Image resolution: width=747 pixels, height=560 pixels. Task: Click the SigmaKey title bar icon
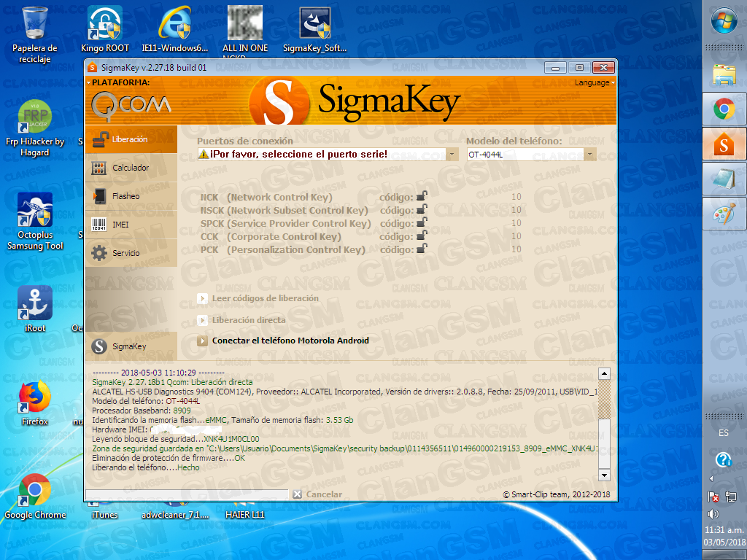[x=93, y=68]
